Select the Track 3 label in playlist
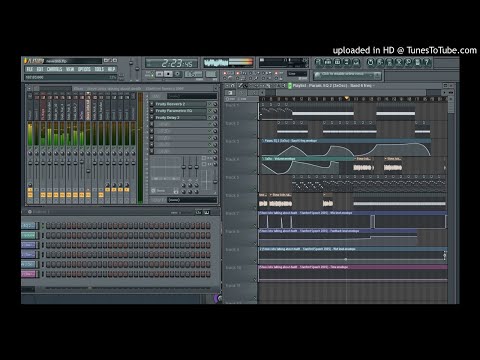The image size is (480, 360). click(x=232, y=141)
